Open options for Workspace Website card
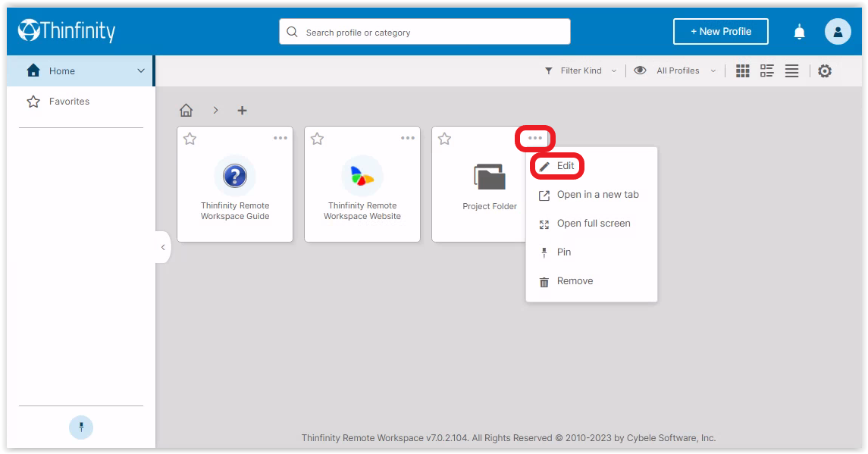Image resolution: width=868 pixels, height=454 pixels. tap(407, 138)
